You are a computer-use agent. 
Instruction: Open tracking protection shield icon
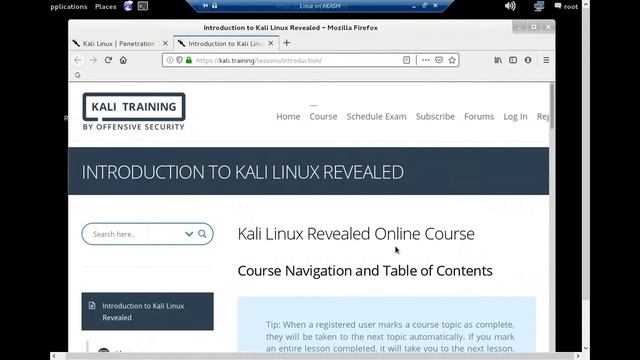pyautogui.click(x=179, y=60)
